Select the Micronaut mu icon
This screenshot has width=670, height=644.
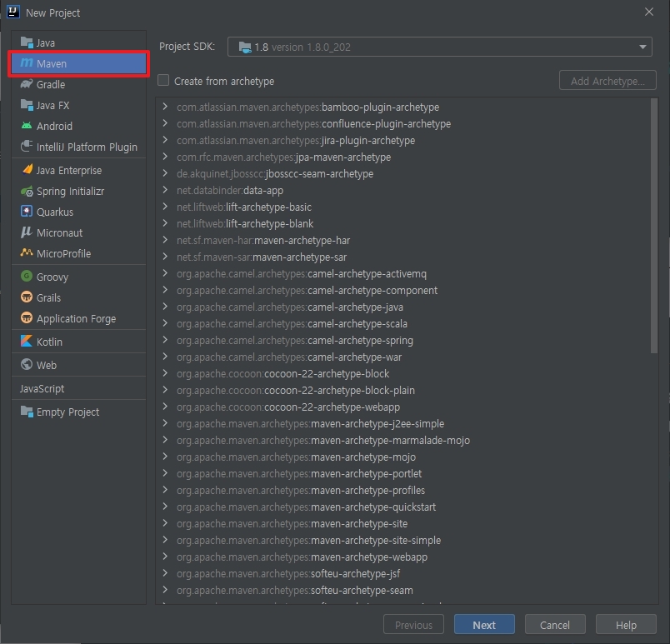(26, 232)
